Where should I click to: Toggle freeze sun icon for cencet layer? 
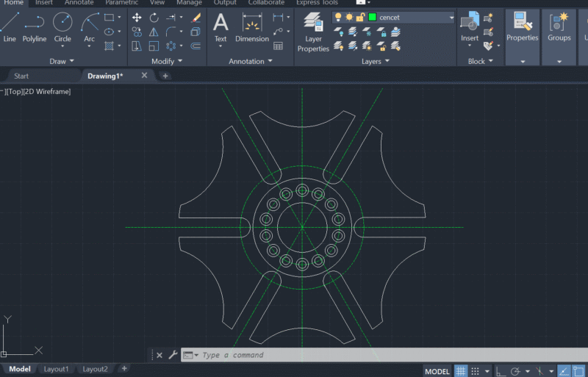[349, 17]
